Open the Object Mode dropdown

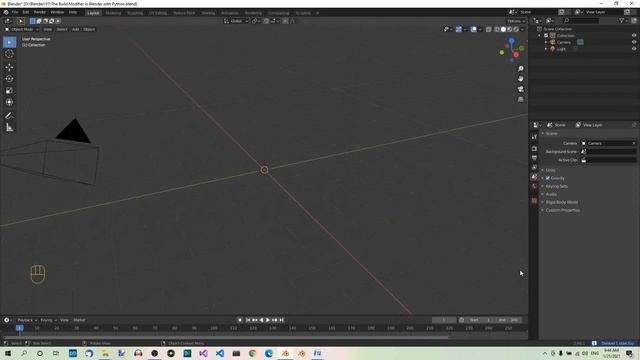pos(22,29)
